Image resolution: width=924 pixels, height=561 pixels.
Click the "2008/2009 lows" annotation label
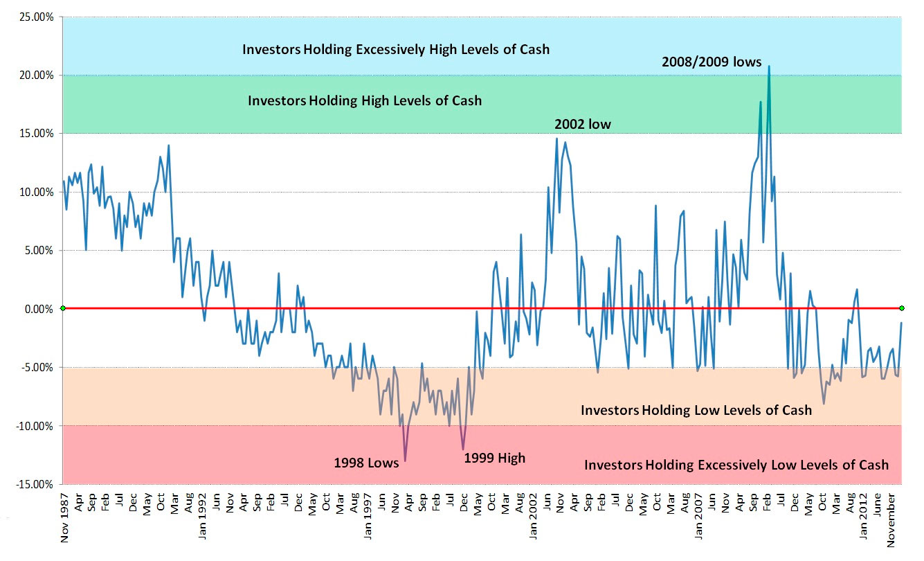[712, 62]
